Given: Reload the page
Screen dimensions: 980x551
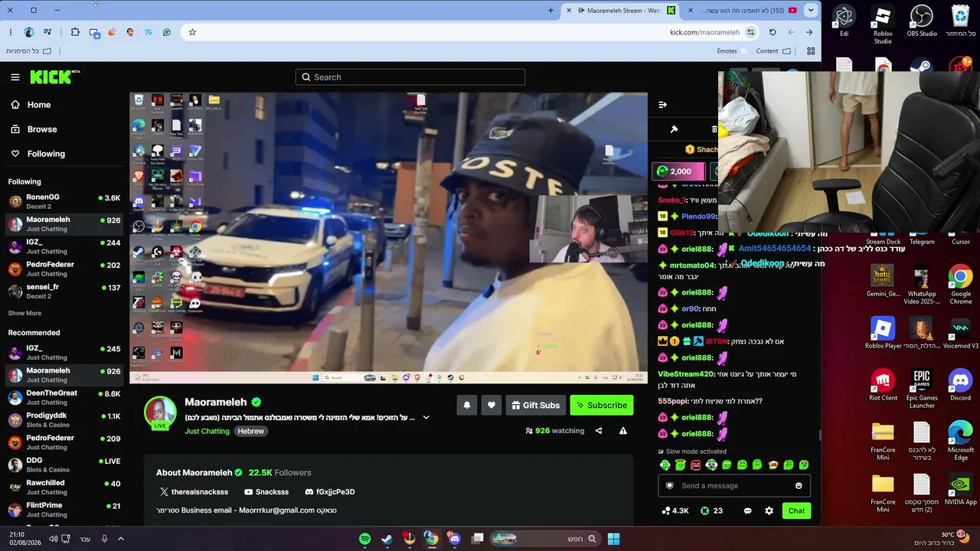Looking at the screenshot, I should tap(773, 32).
